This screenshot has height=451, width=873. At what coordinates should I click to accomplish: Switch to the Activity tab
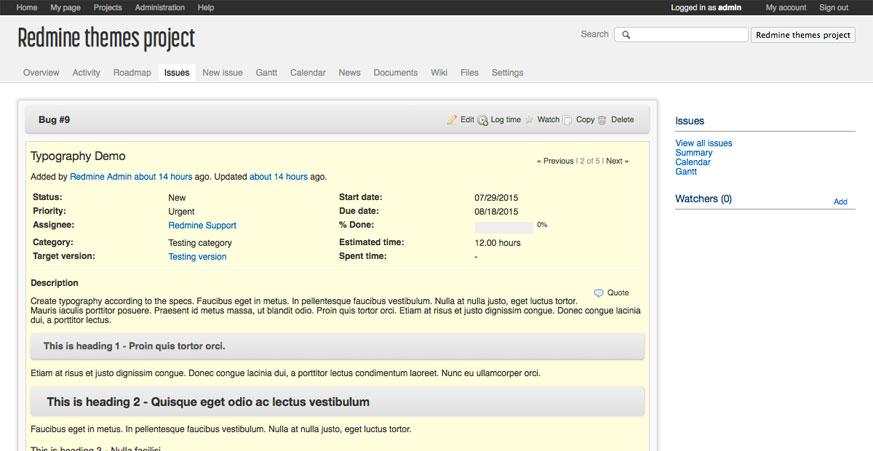click(x=86, y=72)
